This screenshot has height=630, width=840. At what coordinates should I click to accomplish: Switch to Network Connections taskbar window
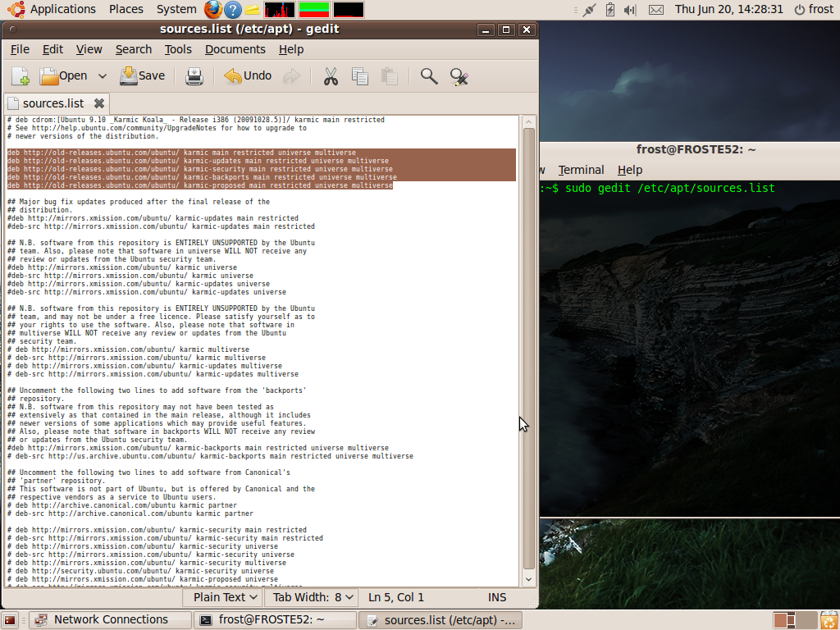[x=110, y=620]
